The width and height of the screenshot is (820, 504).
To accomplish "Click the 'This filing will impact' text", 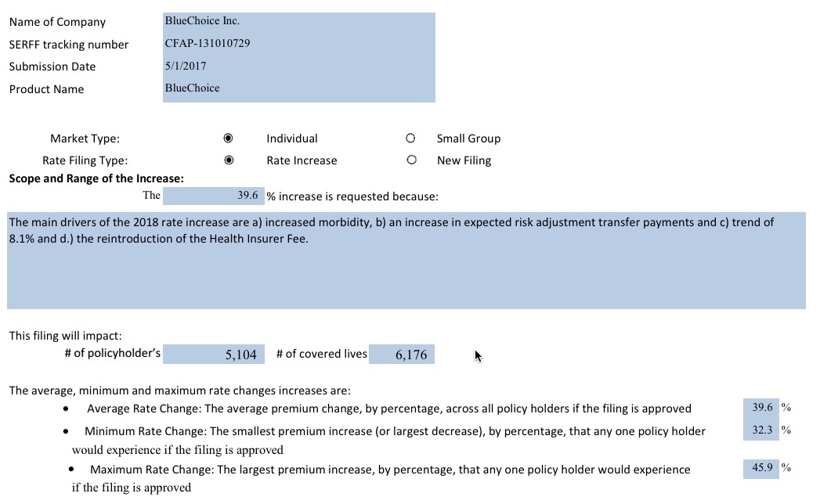I will (65, 336).
